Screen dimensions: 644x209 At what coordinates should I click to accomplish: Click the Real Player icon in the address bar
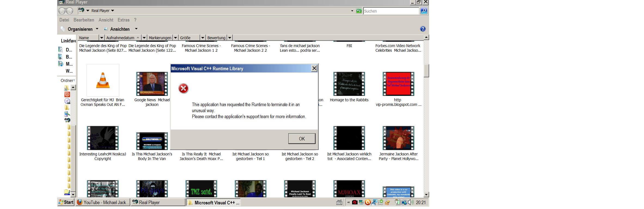pyautogui.click(x=81, y=10)
